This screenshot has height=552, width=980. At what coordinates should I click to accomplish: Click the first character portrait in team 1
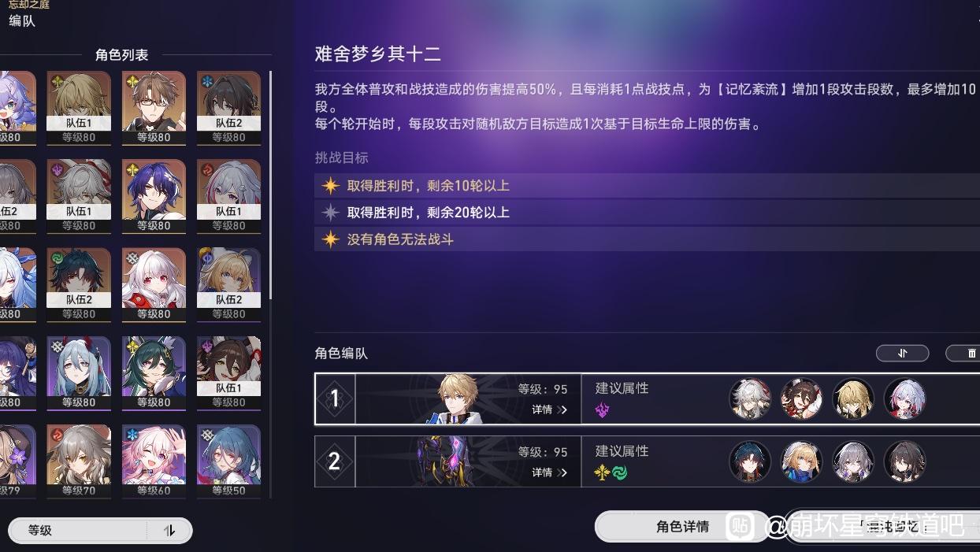point(749,398)
